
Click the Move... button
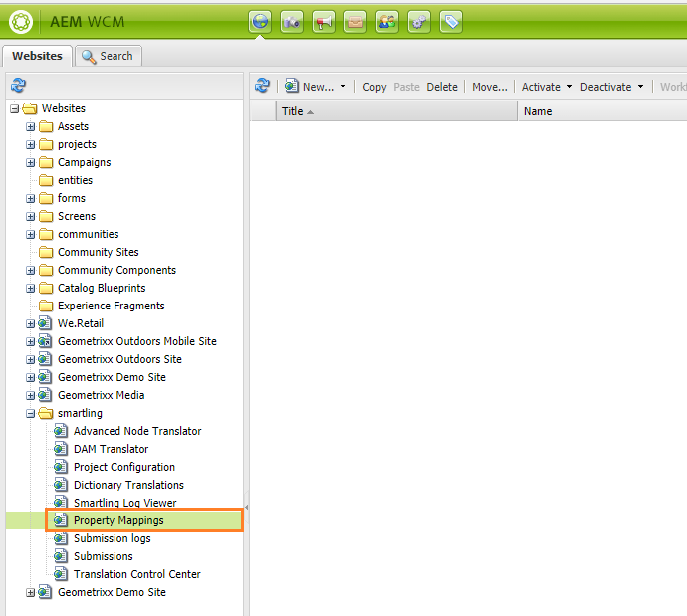click(490, 87)
